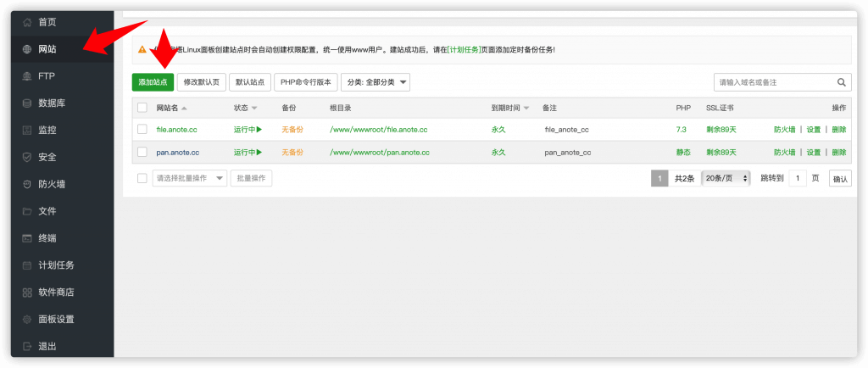Click 剩余89天 SSL for pan.anote.cc

click(721, 152)
